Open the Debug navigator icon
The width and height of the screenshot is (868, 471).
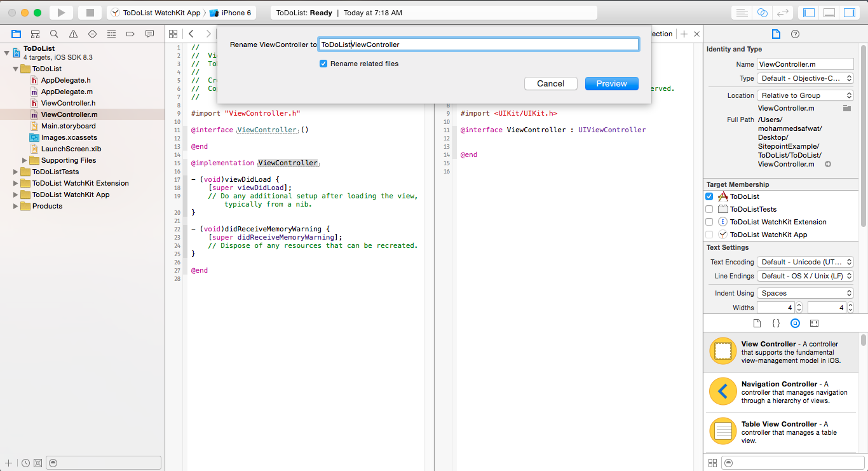coord(111,34)
